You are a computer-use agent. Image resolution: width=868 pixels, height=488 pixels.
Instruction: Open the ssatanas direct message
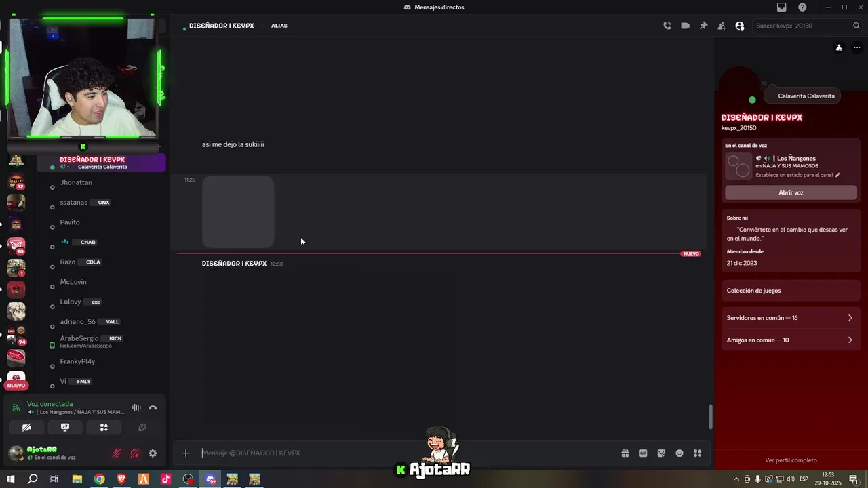tap(102, 203)
